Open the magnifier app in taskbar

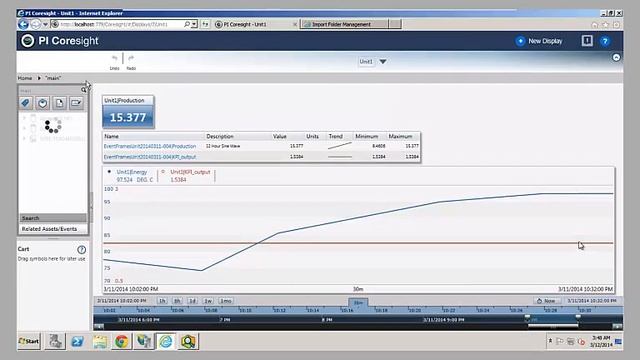click(187, 341)
